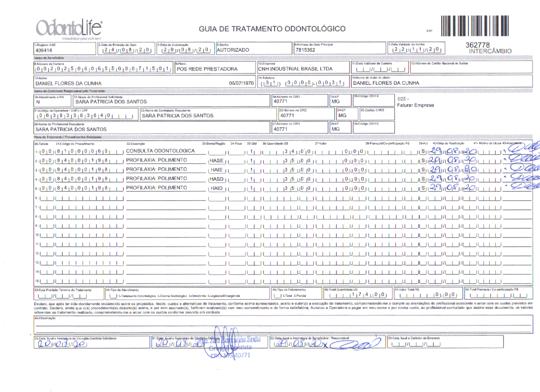
Task: Select plan POS REDE PRESTADORA
Action: 207,69
